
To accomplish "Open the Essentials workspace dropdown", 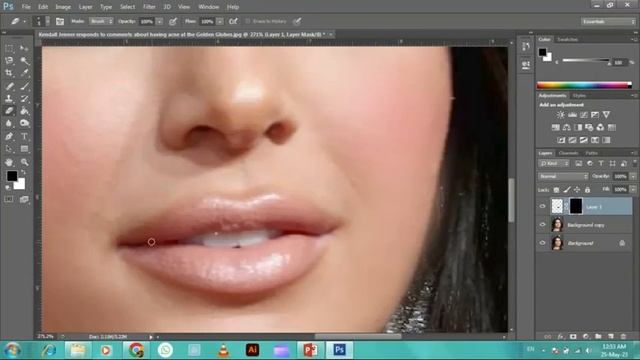I will (x=608, y=21).
